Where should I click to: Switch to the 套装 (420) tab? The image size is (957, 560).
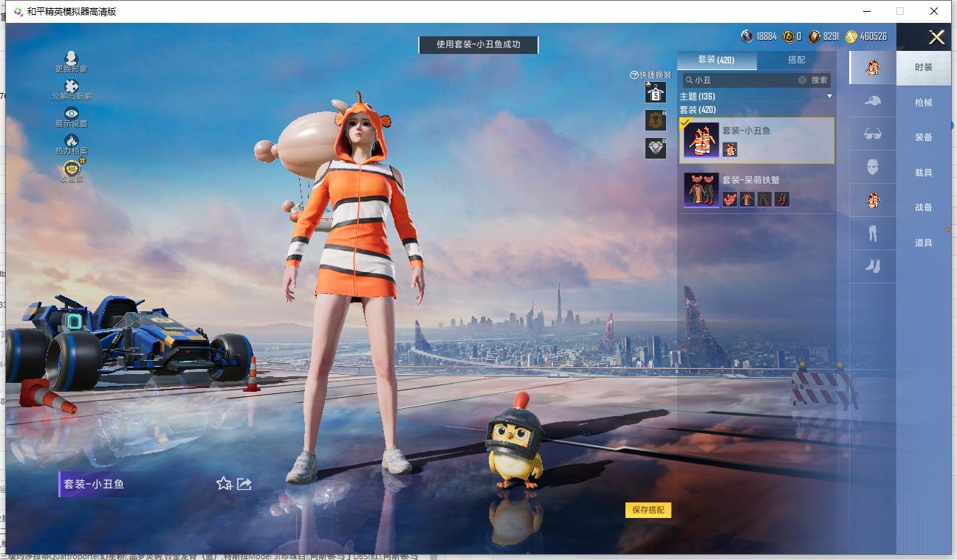tap(716, 60)
